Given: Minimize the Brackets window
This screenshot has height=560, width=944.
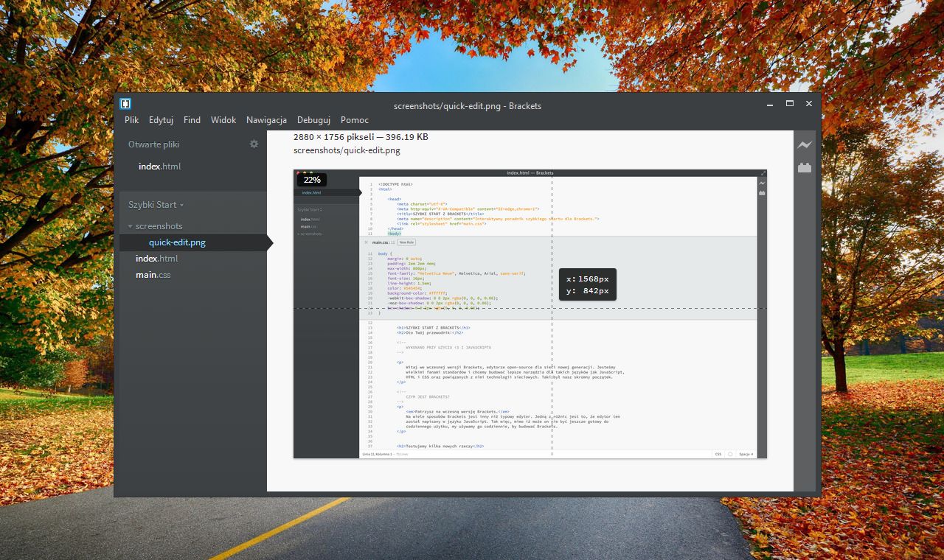Looking at the screenshot, I should coord(770,104).
